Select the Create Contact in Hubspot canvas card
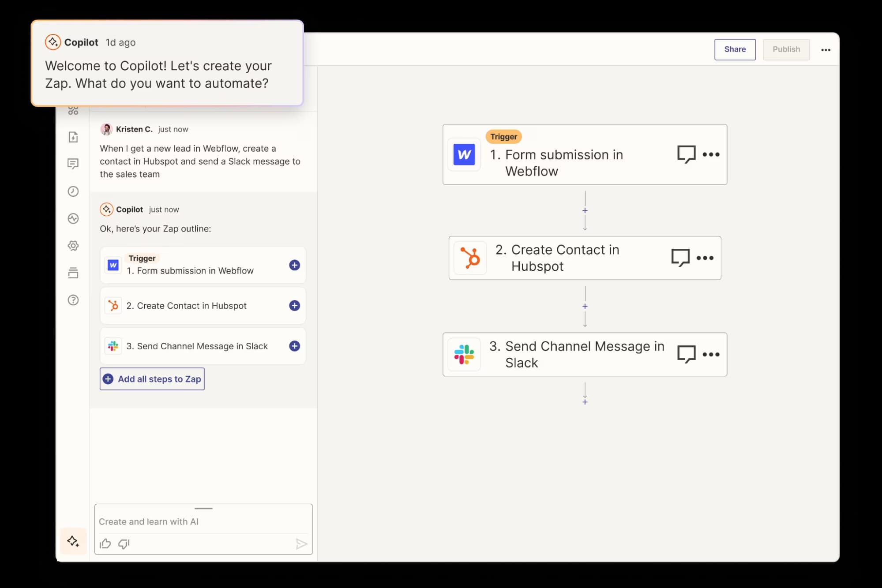 click(585, 258)
